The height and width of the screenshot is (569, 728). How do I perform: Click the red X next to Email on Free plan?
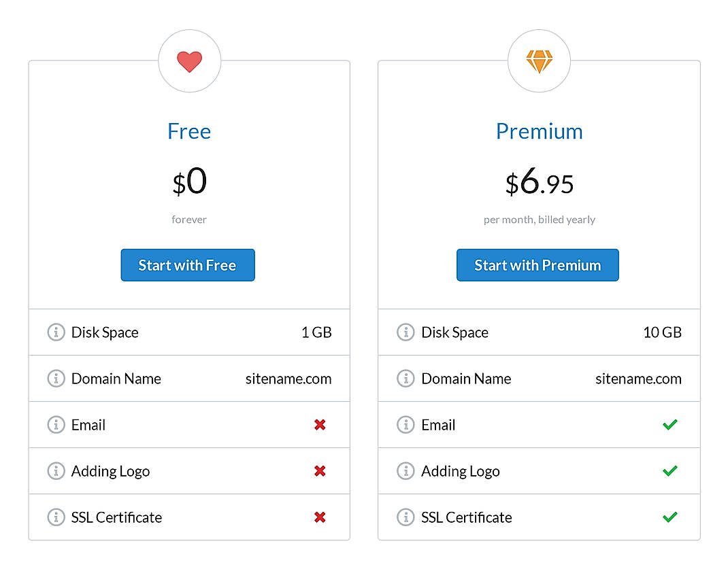click(x=320, y=424)
